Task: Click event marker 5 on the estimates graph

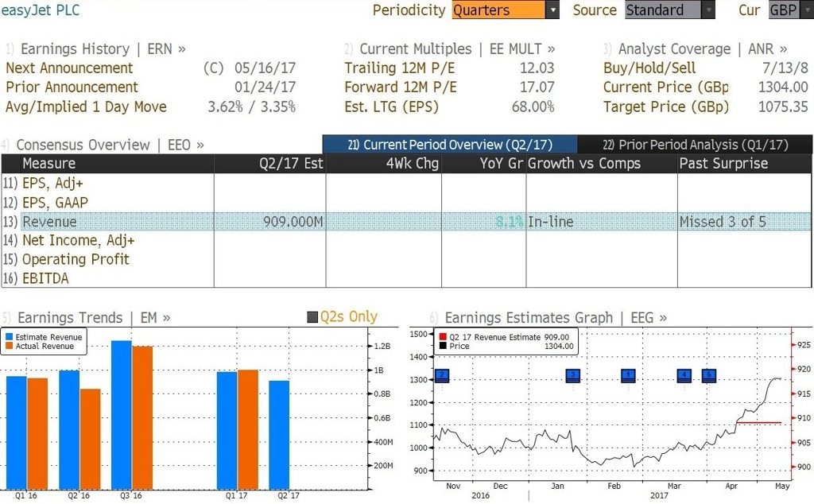Action: point(709,375)
